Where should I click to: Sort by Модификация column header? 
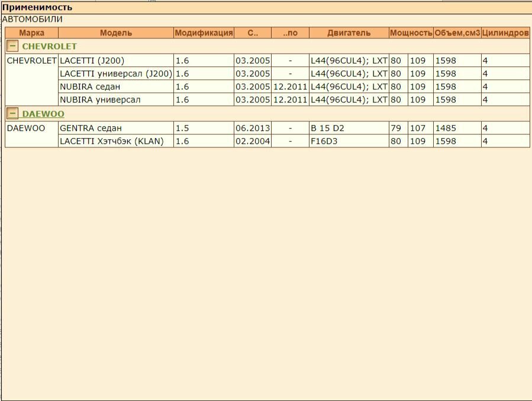204,33
